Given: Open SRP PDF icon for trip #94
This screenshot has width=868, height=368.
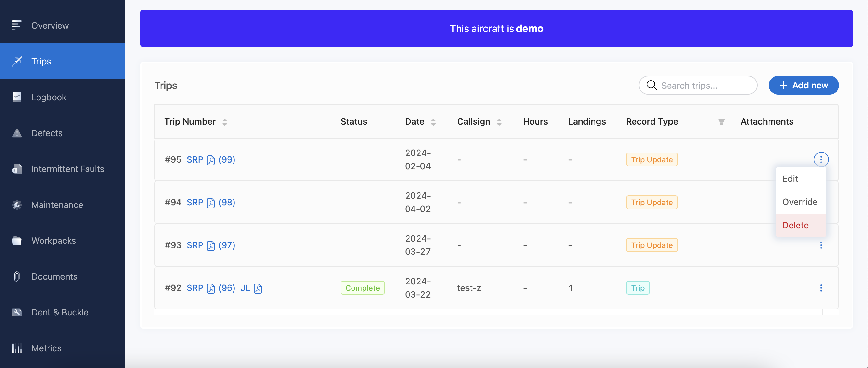Looking at the screenshot, I should click(x=211, y=203).
